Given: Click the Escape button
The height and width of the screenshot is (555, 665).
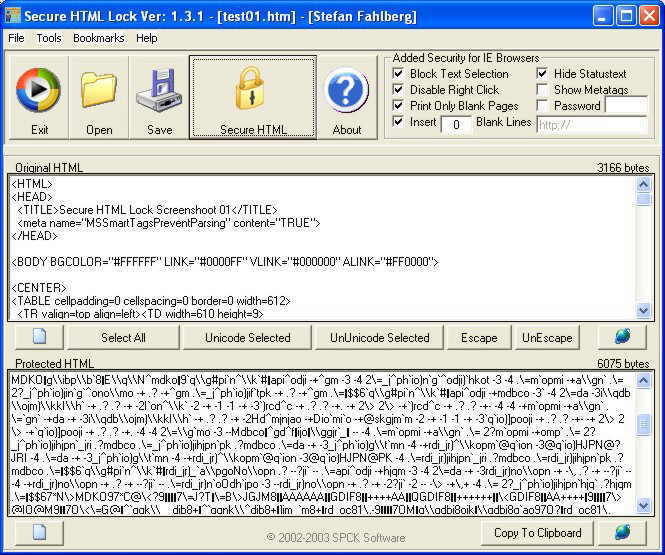Looking at the screenshot, I should point(479,337).
